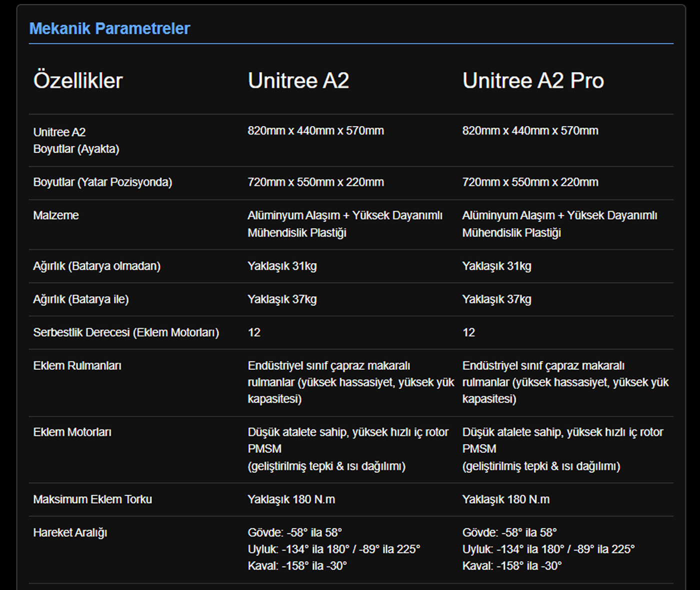Click Ağırlık (Batarya olmadan) label
Image resolution: width=700 pixels, height=590 pixels.
[96, 266]
